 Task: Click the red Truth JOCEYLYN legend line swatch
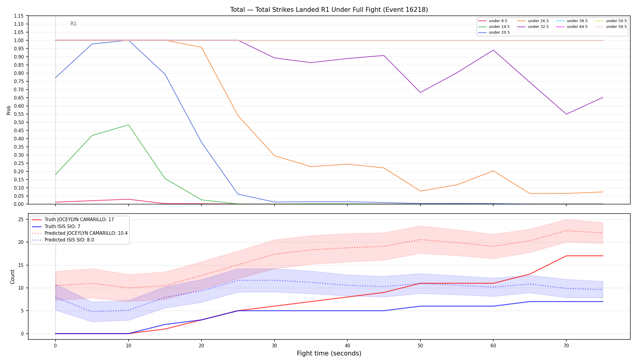(x=37, y=220)
